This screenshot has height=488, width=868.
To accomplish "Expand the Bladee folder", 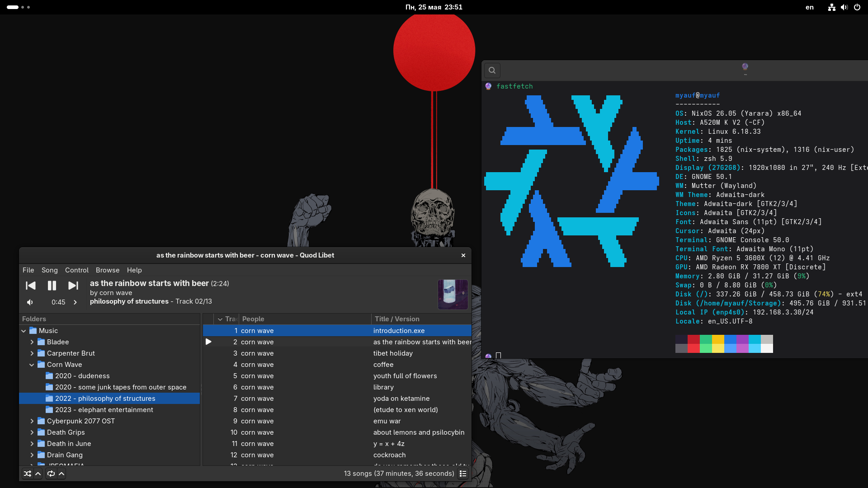I will (32, 342).
